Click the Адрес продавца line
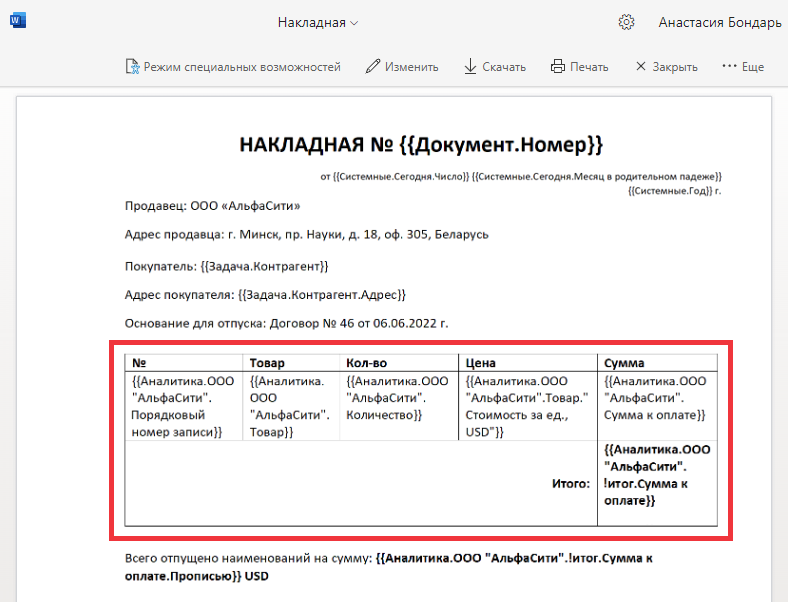788x602 pixels. [x=307, y=235]
